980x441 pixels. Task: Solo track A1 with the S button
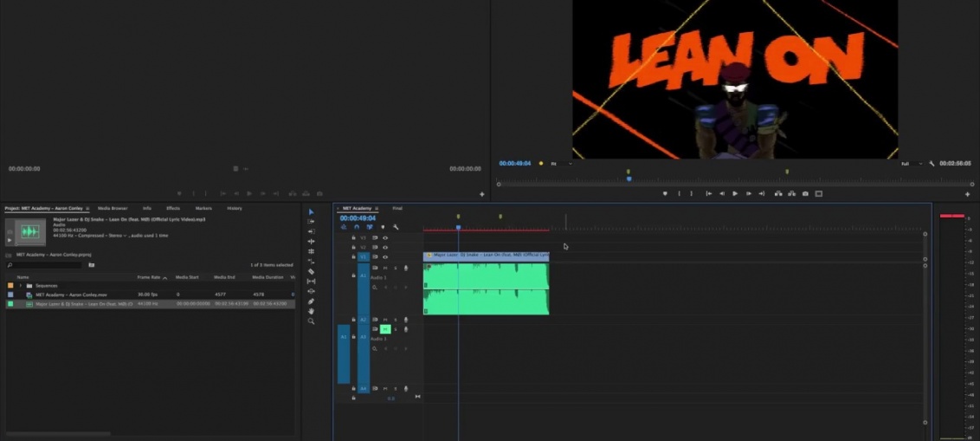point(395,268)
